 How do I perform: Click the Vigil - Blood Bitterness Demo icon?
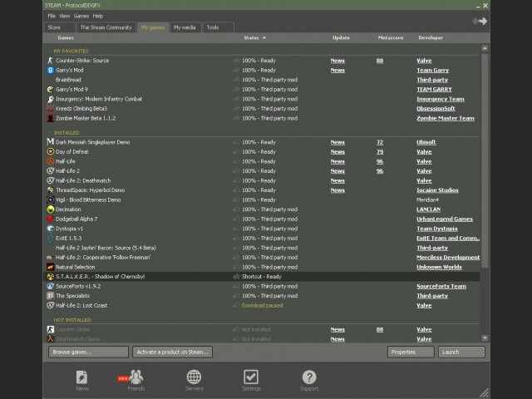click(50, 199)
